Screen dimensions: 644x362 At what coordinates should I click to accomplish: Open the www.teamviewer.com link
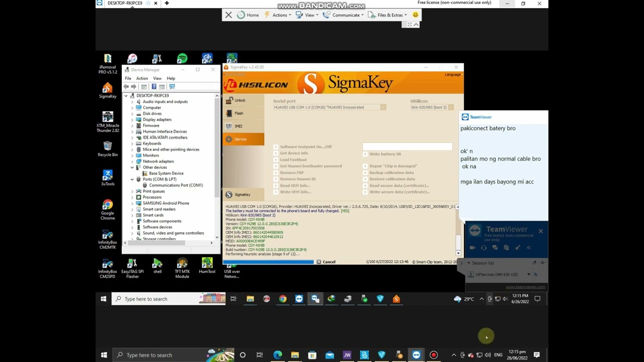coord(525,287)
